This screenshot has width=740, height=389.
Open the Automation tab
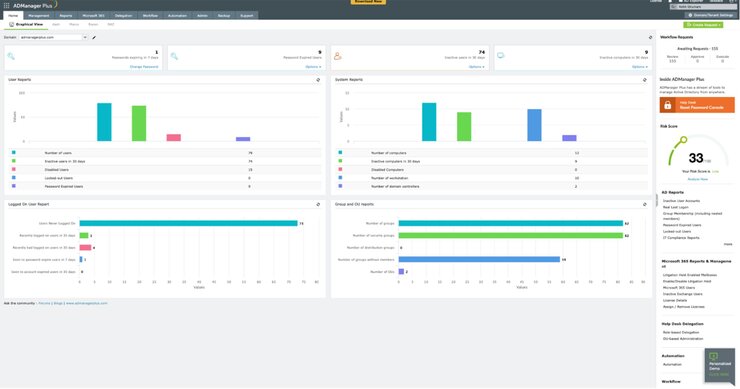click(x=177, y=16)
